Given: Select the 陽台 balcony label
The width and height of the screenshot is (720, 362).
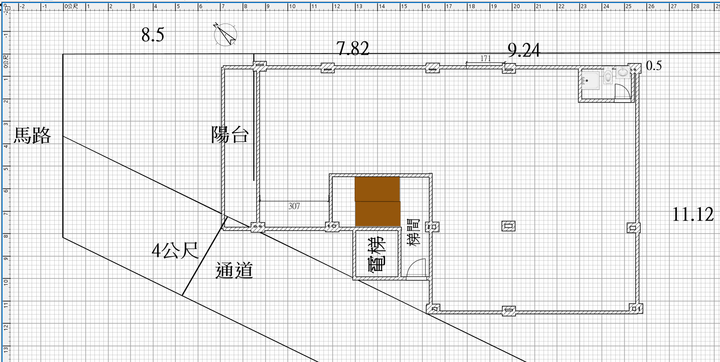Looking at the screenshot, I should coord(230,135).
